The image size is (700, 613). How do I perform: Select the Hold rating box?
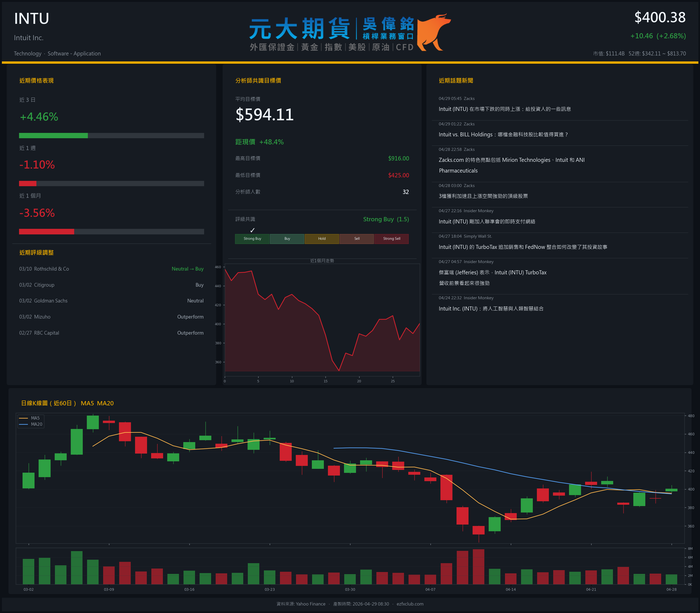pos(322,239)
